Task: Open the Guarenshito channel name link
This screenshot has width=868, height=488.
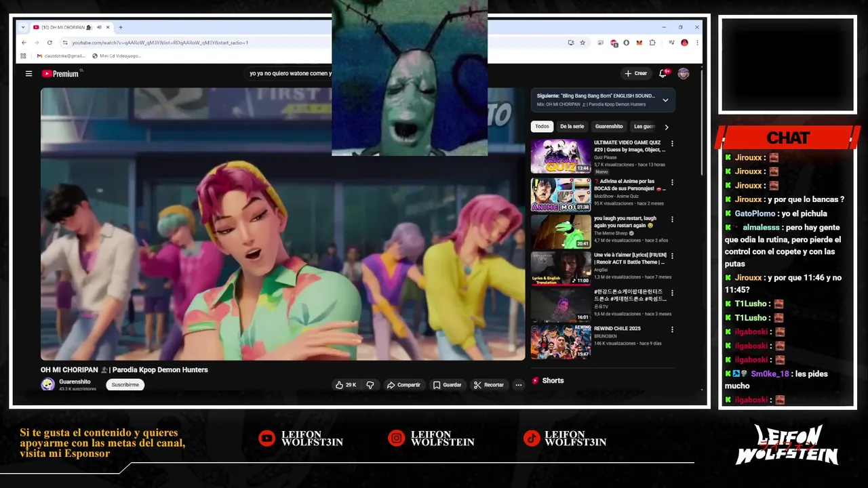Action: click(x=75, y=382)
